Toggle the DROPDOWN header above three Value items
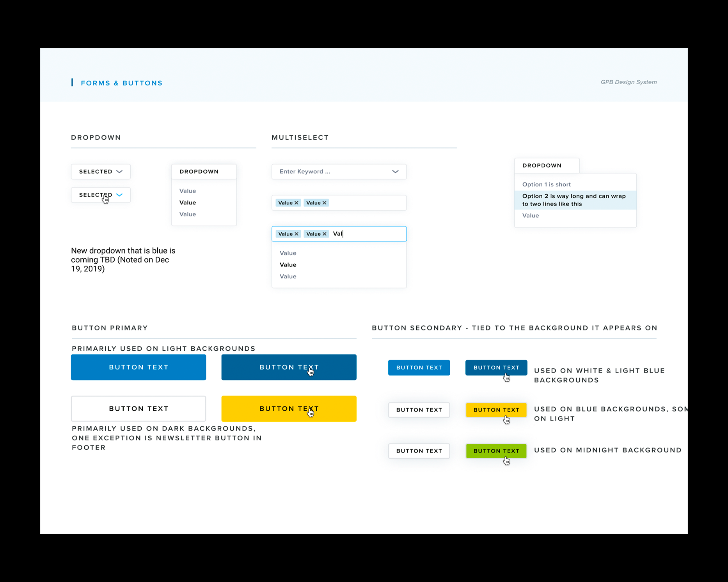This screenshot has height=582, width=728. [204, 172]
